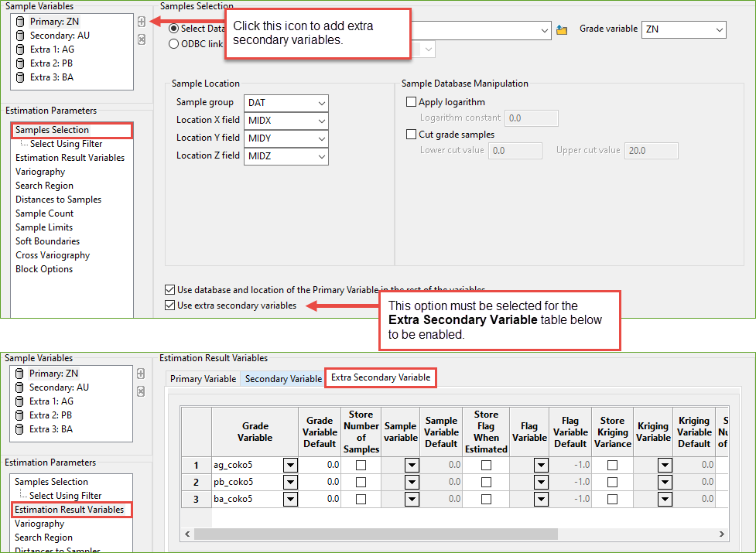Viewport: 756px width, 553px height.
Task: Open the Secondary Variable tab
Action: coord(283,379)
